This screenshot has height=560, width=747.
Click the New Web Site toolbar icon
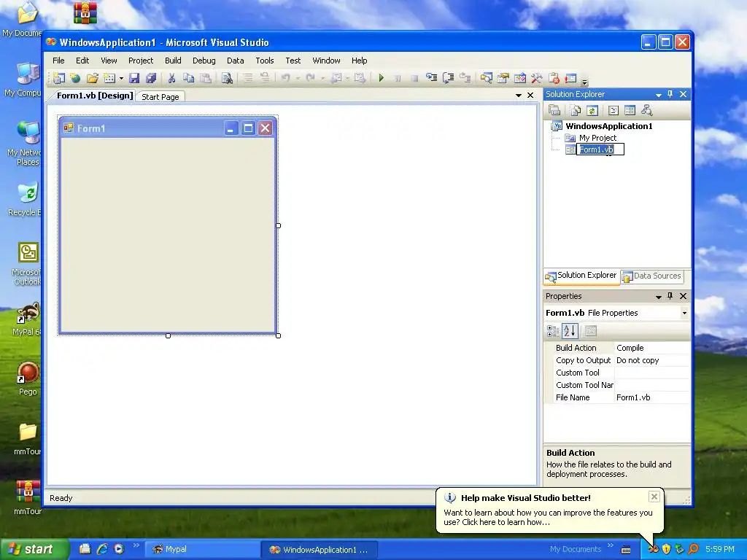click(75, 78)
